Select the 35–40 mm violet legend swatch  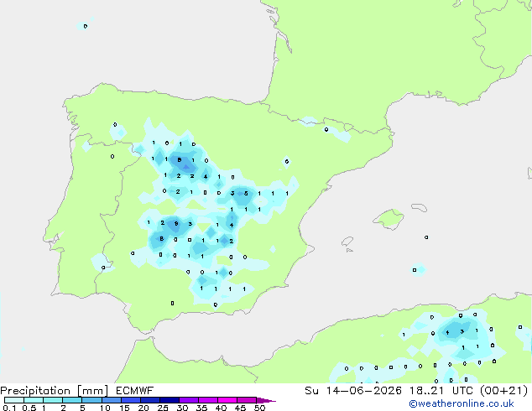207,400
